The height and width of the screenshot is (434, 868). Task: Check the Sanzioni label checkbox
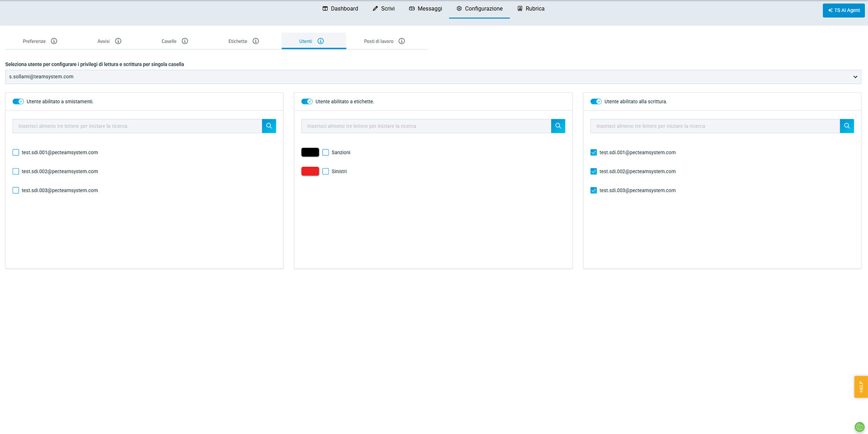click(326, 153)
